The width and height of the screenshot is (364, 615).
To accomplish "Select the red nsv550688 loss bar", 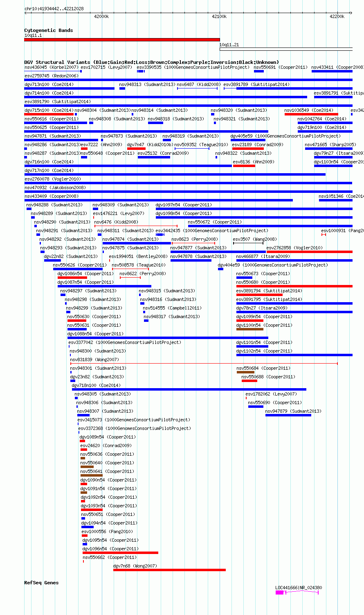I will [x=249, y=380].
